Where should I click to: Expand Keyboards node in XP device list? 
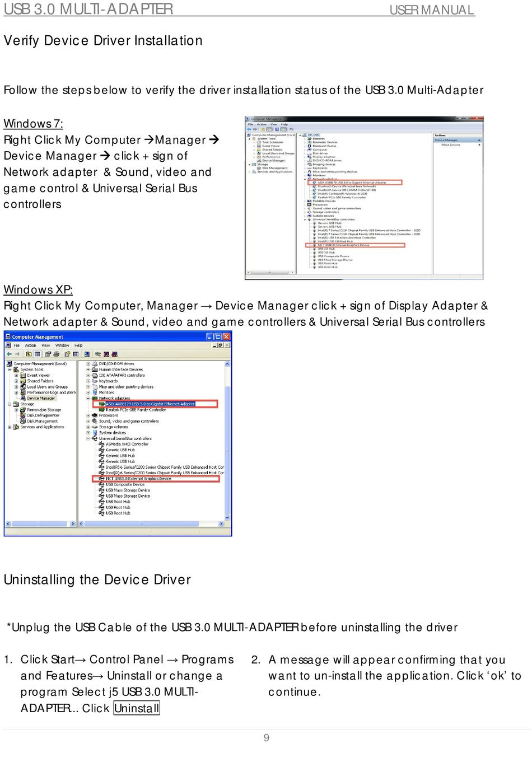pyautogui.click(x=88, y=381)
